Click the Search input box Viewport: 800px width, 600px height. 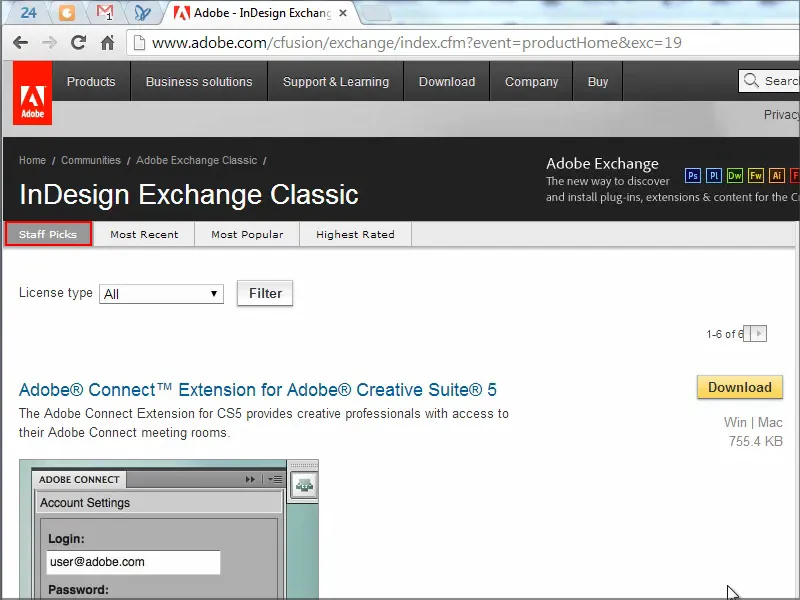(769, 81)
